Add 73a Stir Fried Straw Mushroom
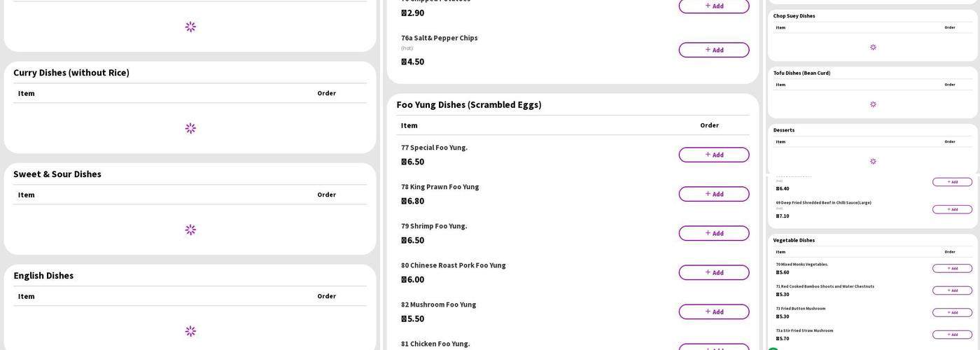The image size is (980, 350). pyautogui.click(x=952, y=335)
